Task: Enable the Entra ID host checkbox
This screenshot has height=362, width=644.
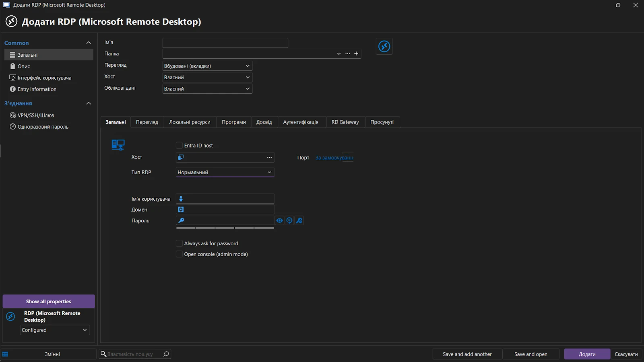Action: 179,145
